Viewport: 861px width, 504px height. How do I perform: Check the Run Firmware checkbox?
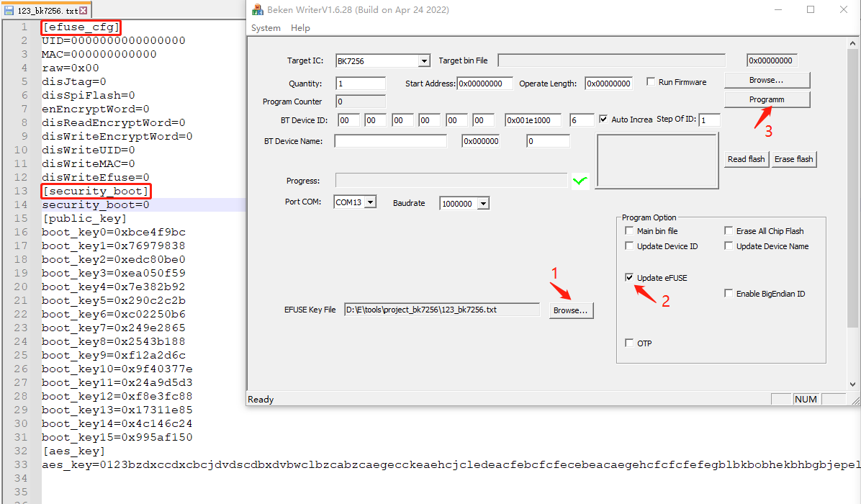[x=651, y=82]
